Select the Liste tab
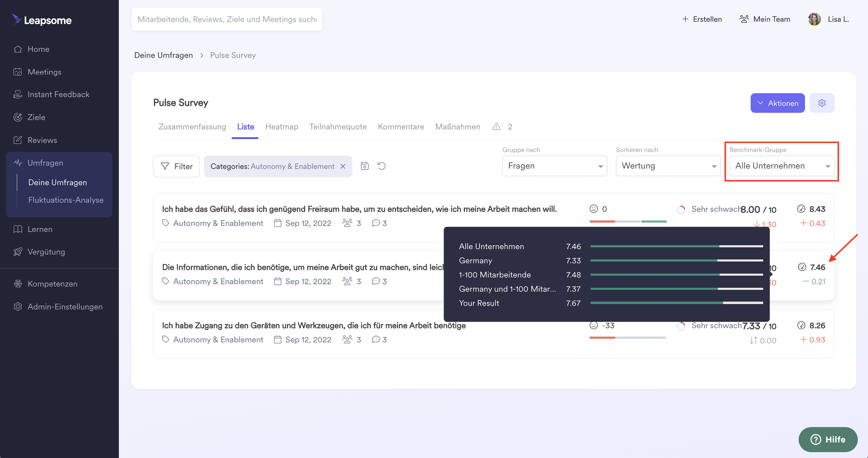This screenshot has height=458, width=868. pos(245,127)
